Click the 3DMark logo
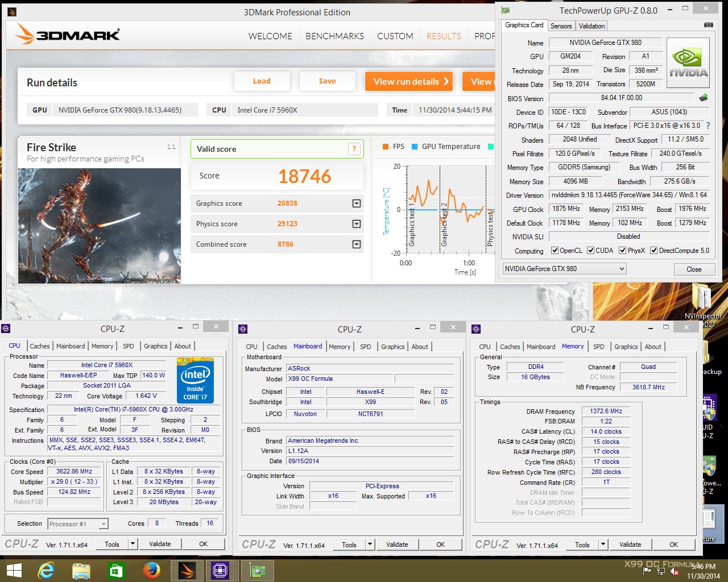 [x=68, y=34]
